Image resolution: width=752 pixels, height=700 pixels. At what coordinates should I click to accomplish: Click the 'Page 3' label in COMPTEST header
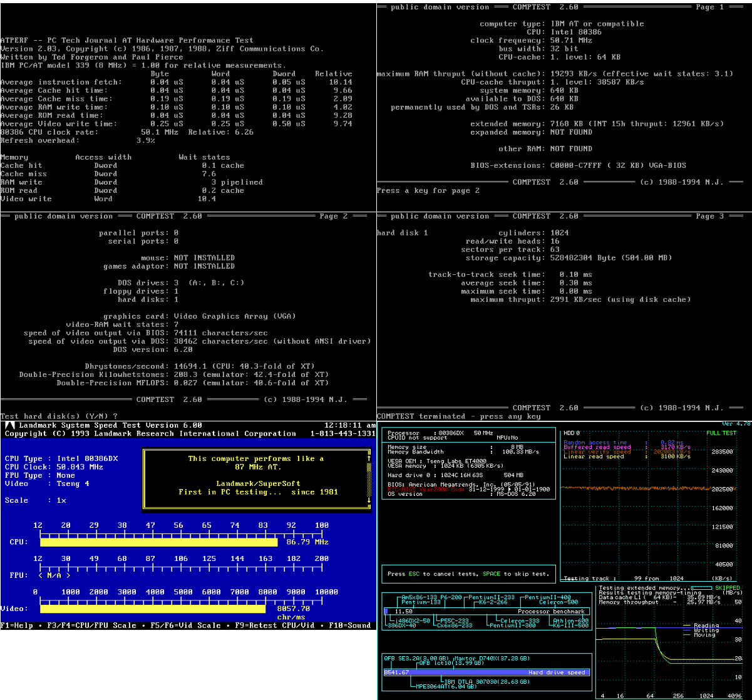tap(709, 216)
